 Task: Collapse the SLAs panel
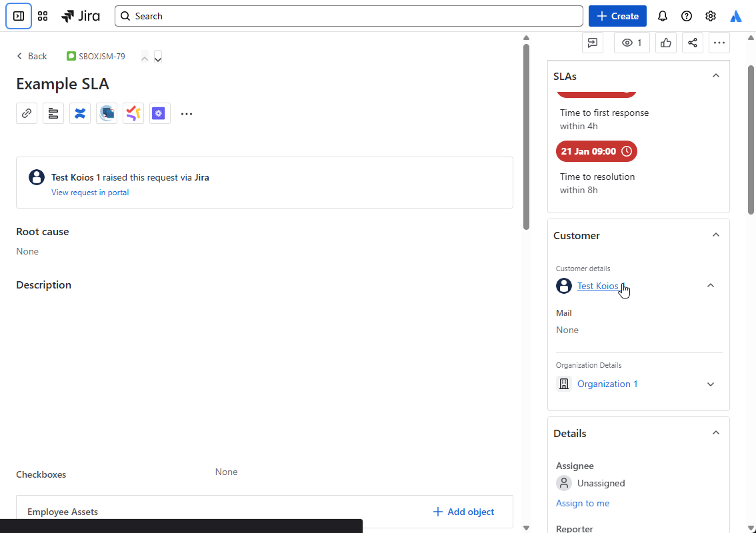[x=716, y=76]
